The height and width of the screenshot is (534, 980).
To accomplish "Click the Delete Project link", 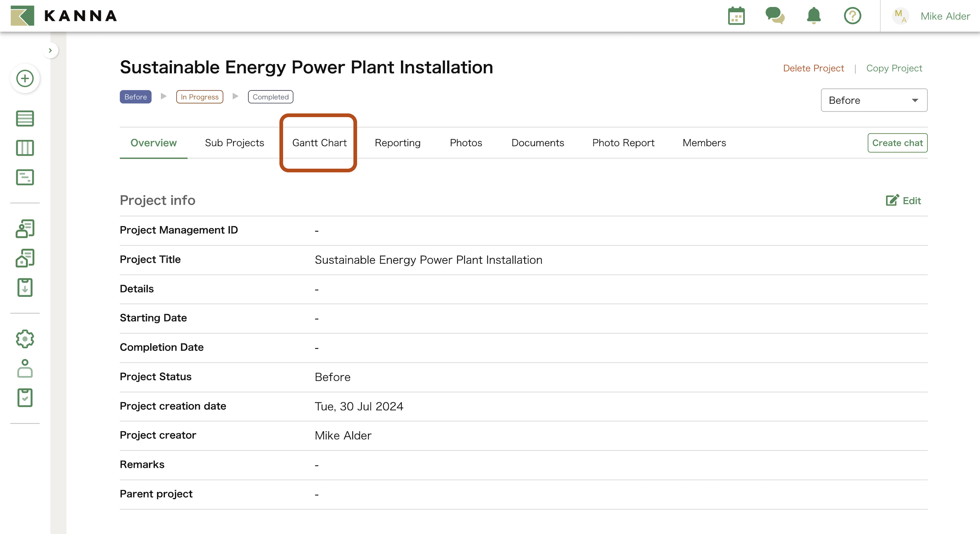I will point(813,68).
